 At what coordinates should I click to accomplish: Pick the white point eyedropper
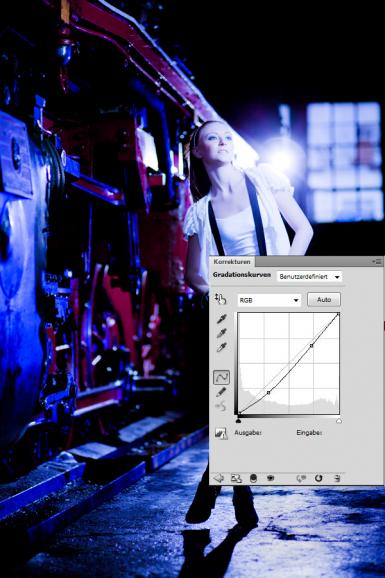pos(221,347)
